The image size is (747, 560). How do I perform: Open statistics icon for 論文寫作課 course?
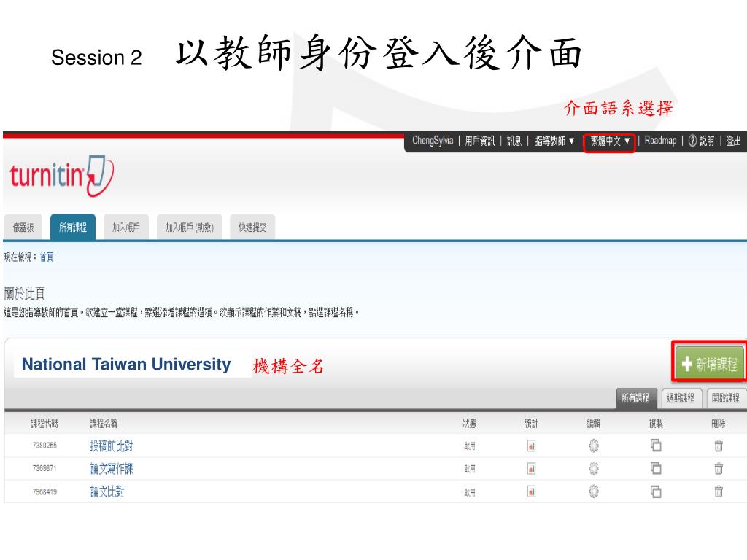[x=531, y=469]
